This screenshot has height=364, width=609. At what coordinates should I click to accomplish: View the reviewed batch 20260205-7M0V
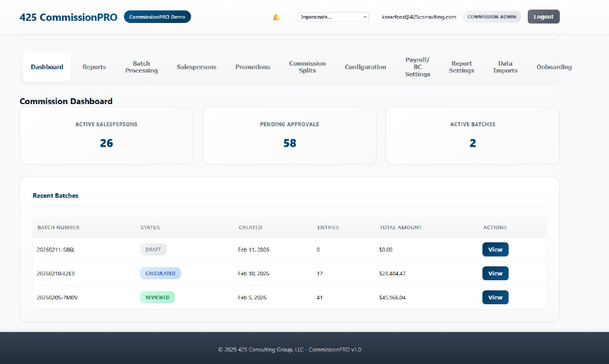click(x=495, y=297)
